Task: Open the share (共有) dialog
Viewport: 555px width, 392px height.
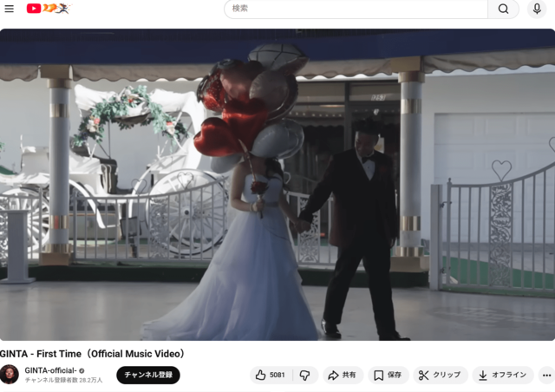Action: 343,375
